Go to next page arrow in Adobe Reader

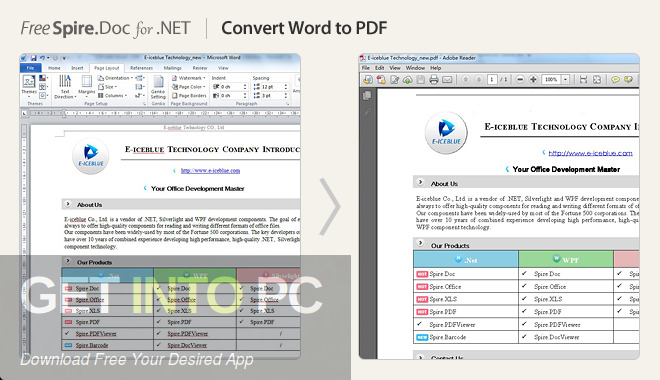click(x=479, y=79)
